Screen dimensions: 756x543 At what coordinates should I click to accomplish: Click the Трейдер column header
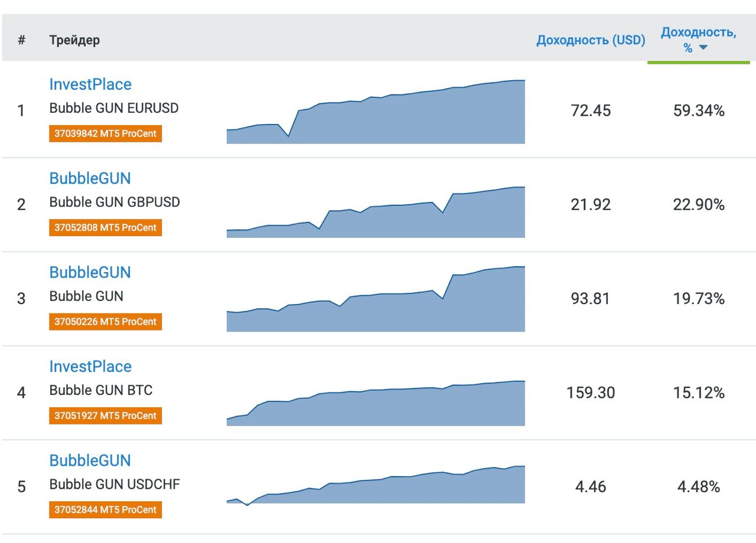pyautogui.click(x=74, y=40)
